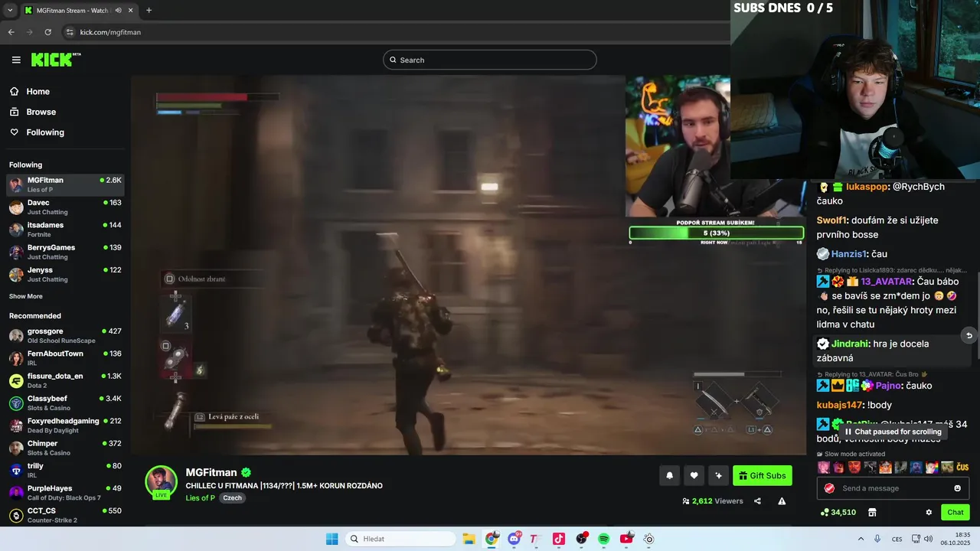Click the sparkle subscribe icon
Screen dimensions: 980x551
(718, 475)
